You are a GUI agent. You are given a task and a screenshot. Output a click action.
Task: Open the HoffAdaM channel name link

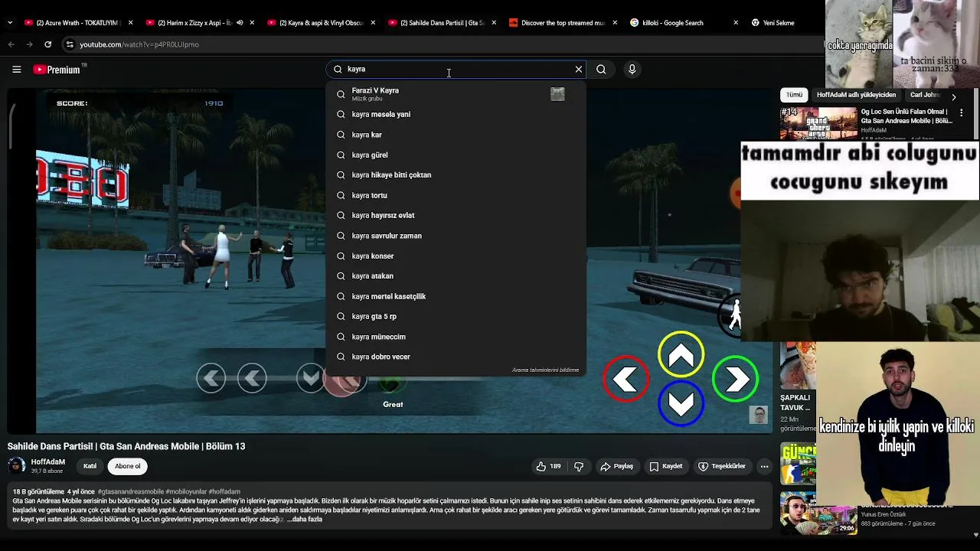[47, 462]
